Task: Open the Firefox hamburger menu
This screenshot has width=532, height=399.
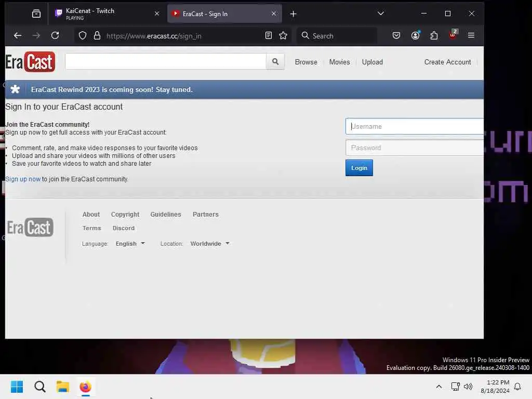Action: pos(471,35)
